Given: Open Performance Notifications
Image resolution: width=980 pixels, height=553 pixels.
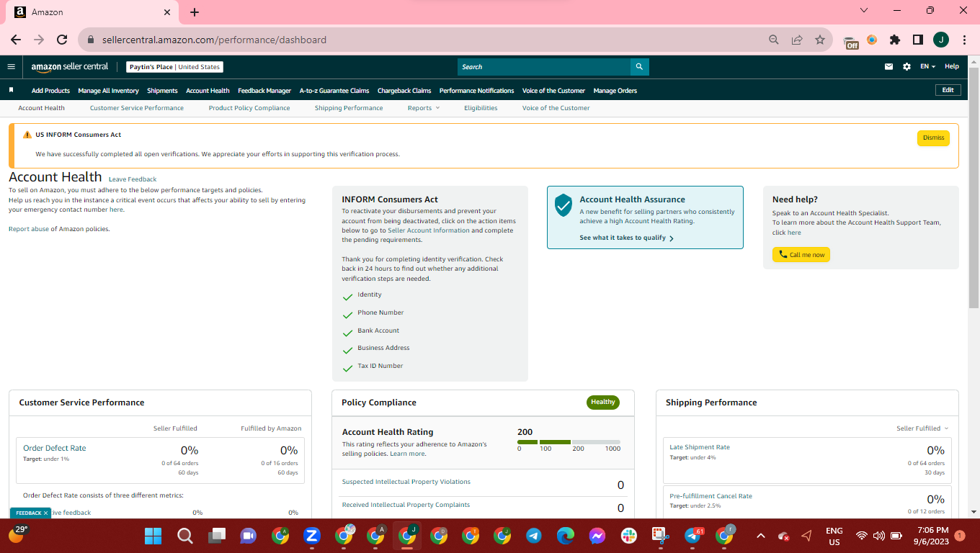Looking at the screenshot, I should coord(477,91).
